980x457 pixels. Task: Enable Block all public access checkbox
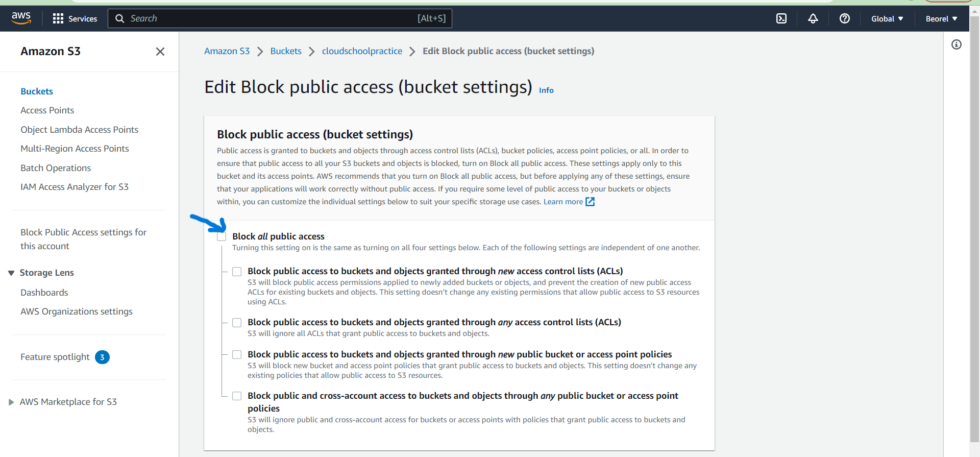222,236
